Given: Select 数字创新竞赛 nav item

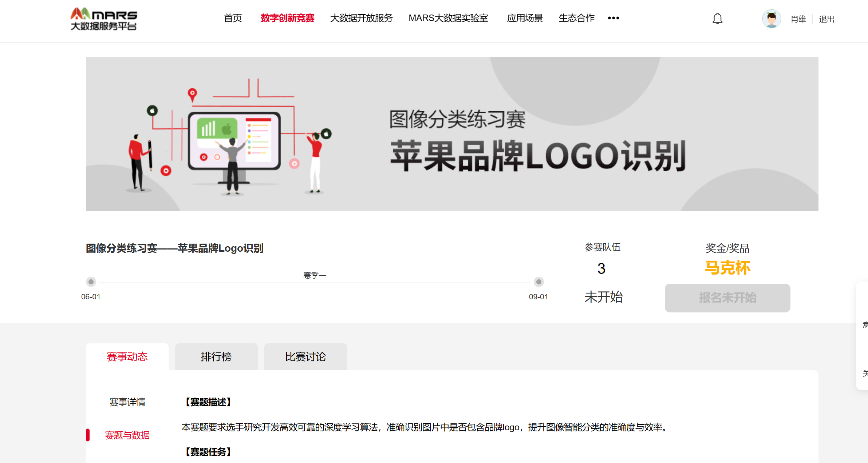Looking at the screenshot, I should 287,18.
